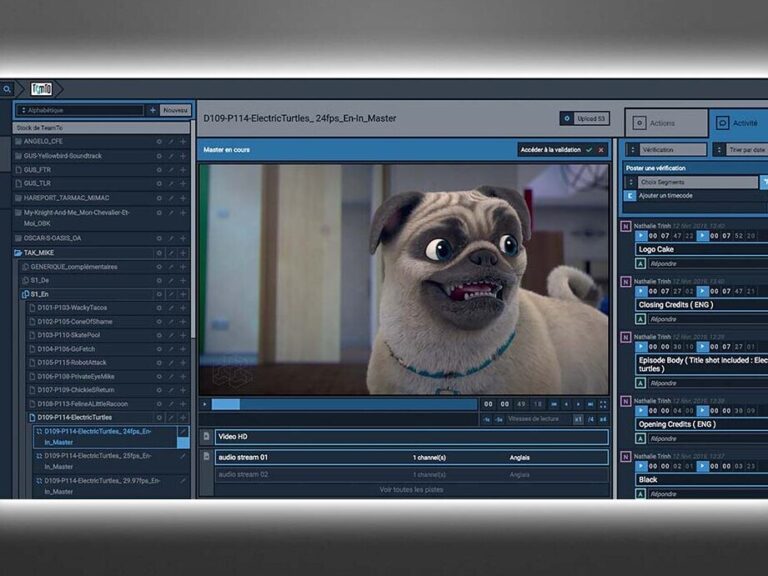Click the Video HD track file icon
This screenshot has width=768, height=576.
pos(207,436)
